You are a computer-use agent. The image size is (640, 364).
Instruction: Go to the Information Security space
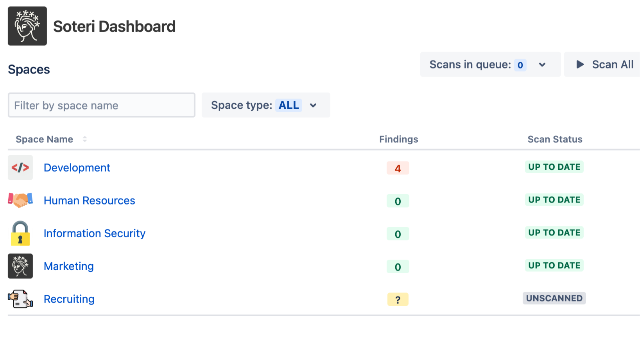(x=95, y=233)
